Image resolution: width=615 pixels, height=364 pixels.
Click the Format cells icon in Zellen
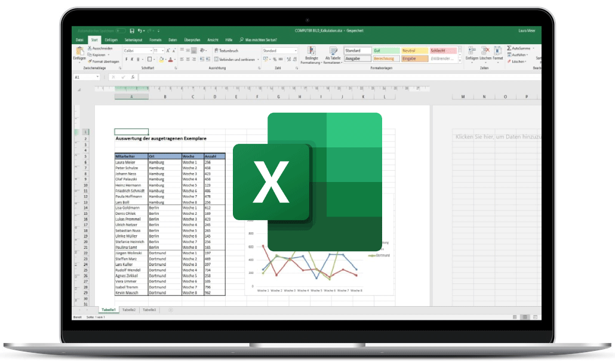coord(498,51)
